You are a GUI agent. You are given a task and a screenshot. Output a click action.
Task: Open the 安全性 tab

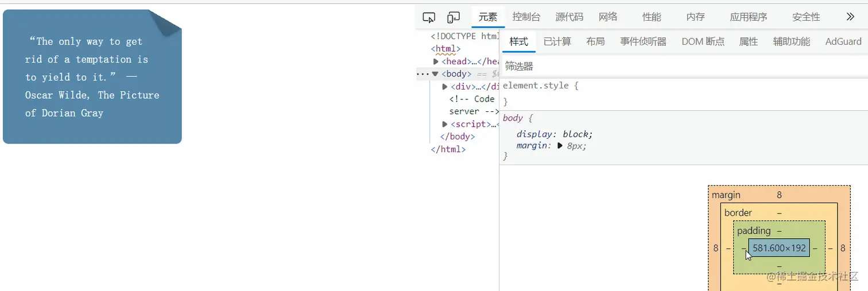(x=806, y=17)
